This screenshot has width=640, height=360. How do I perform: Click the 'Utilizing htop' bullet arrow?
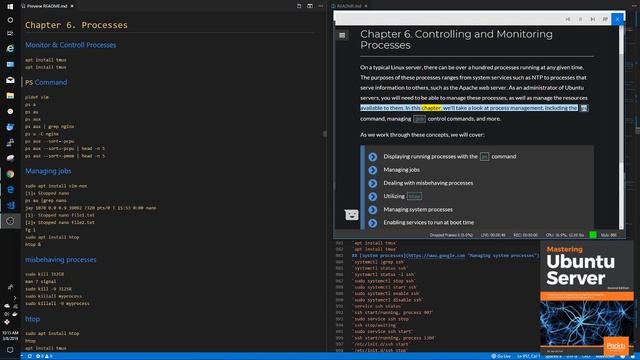373,196
